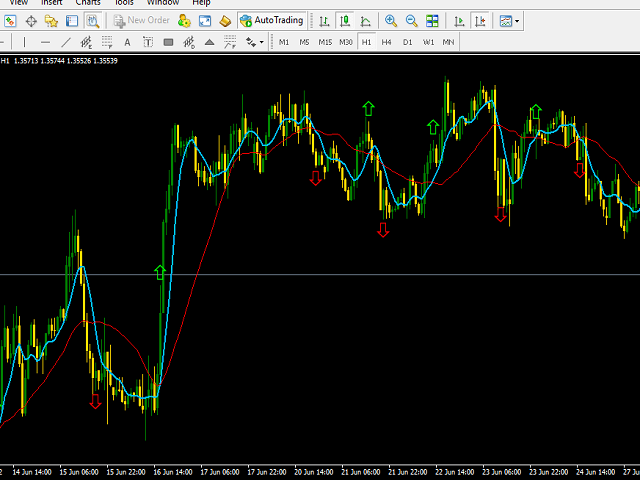Select the arrows objects tool

click(251, 42)
